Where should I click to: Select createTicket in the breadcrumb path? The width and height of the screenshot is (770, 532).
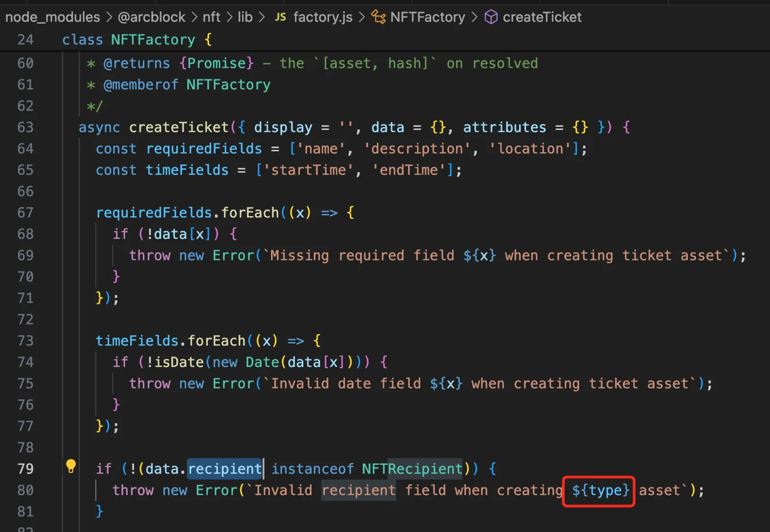542,17
